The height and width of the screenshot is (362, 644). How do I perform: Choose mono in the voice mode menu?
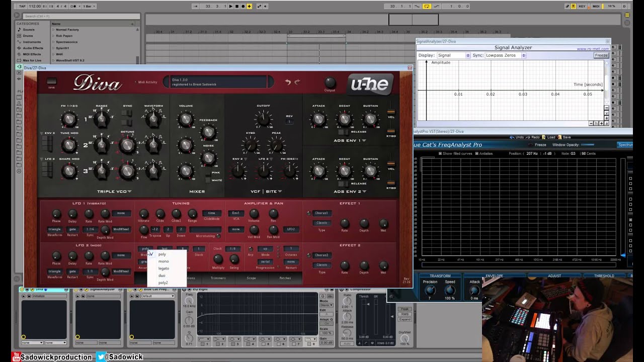(x=164, y=261)
